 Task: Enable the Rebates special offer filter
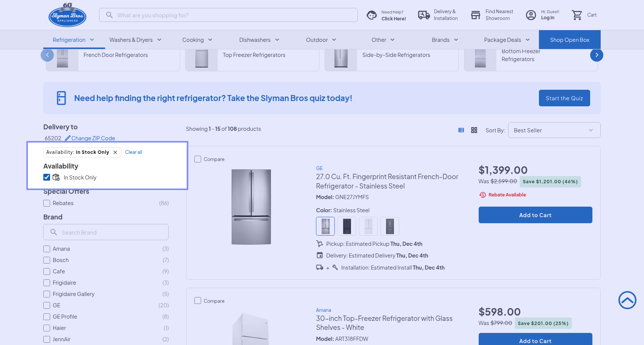(x=47, y=203)
